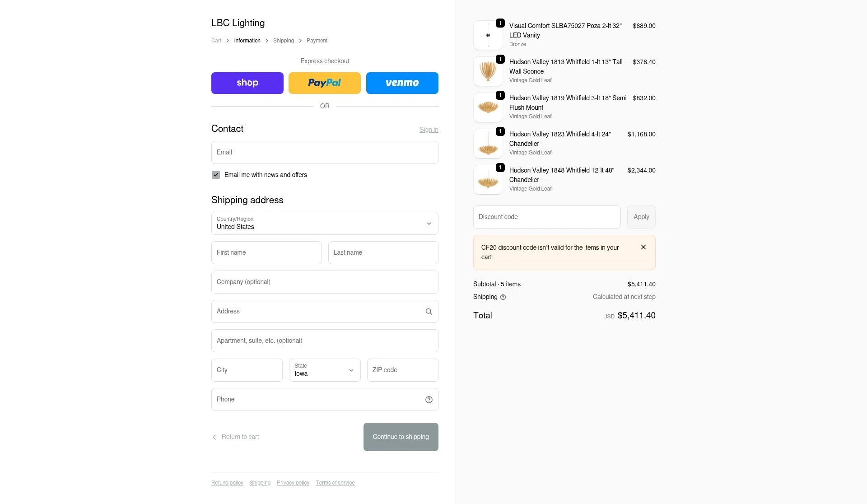Pay with the PayPal express button

324,83
